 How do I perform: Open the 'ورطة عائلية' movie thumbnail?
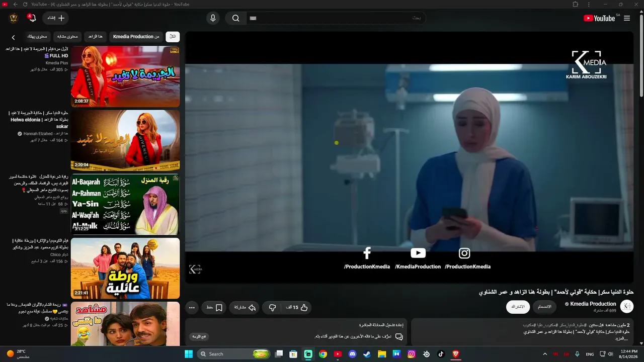[125, 268]
